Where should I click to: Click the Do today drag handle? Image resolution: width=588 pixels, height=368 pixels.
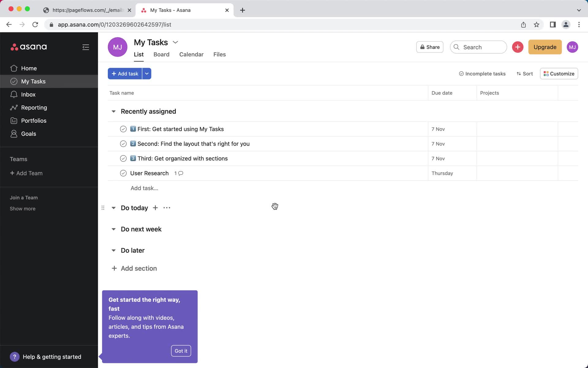(x=103, y=208)
